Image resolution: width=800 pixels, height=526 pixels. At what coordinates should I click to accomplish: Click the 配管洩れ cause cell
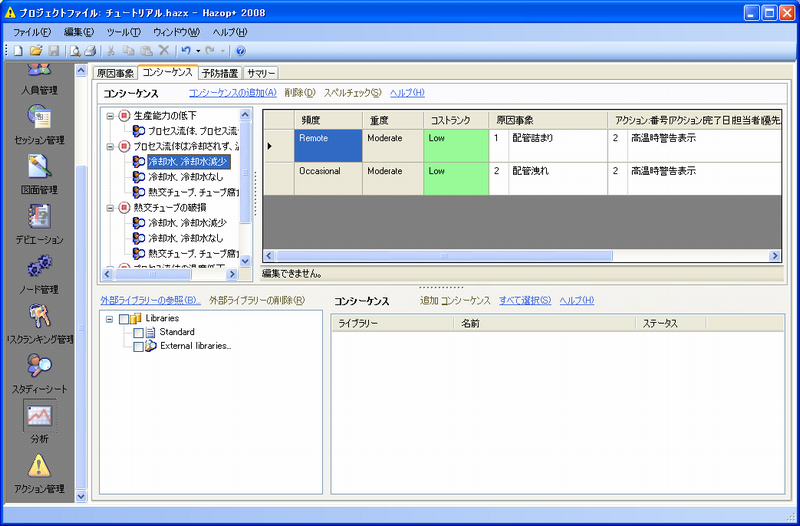pyautogui.click(x=558, y=179)
